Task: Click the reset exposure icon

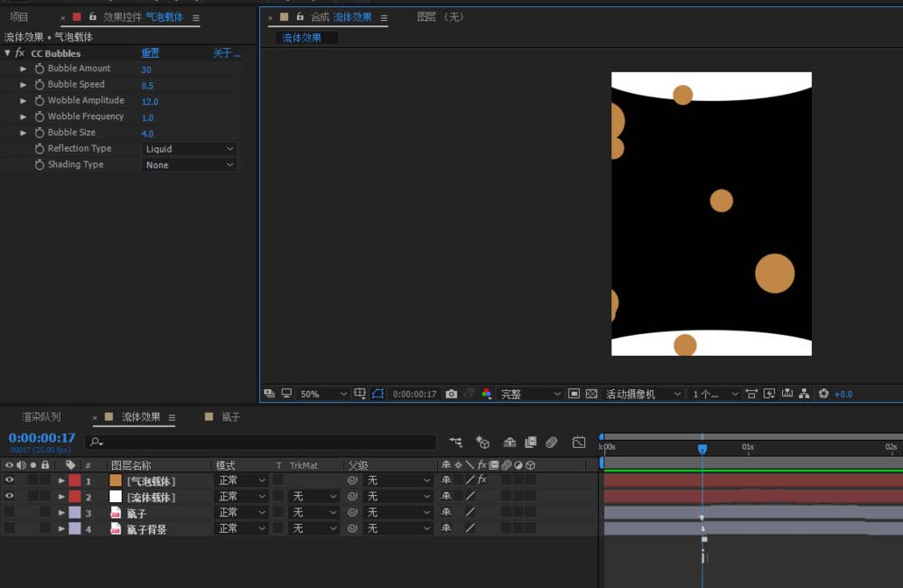Action: [824, 394]
